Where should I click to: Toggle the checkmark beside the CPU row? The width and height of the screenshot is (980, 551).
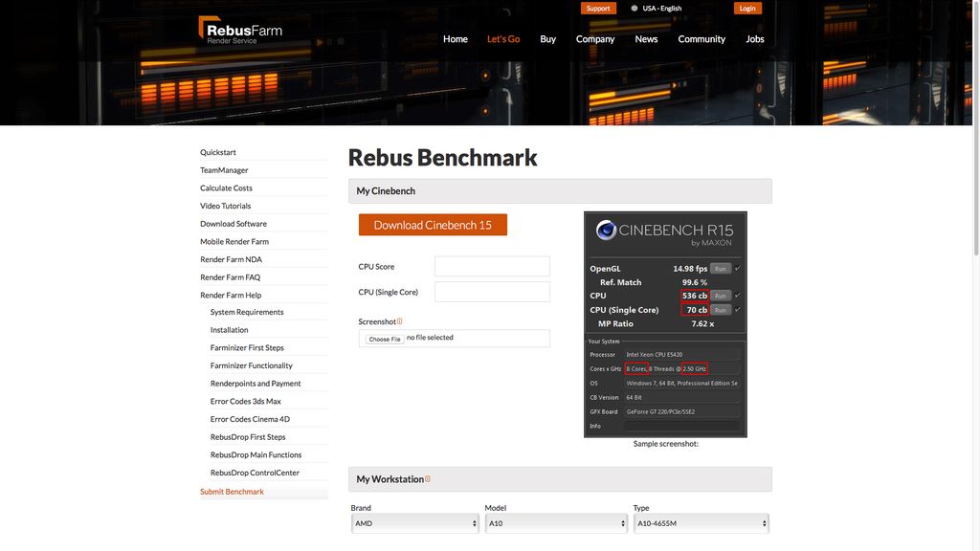coord(737,295)
